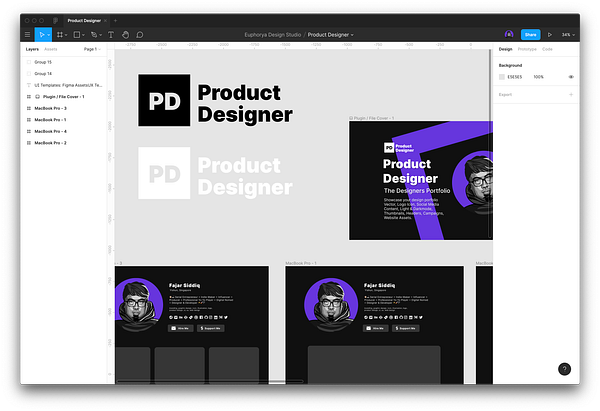Select the Plugin / File Cover frame label

[x=372, y=118]
